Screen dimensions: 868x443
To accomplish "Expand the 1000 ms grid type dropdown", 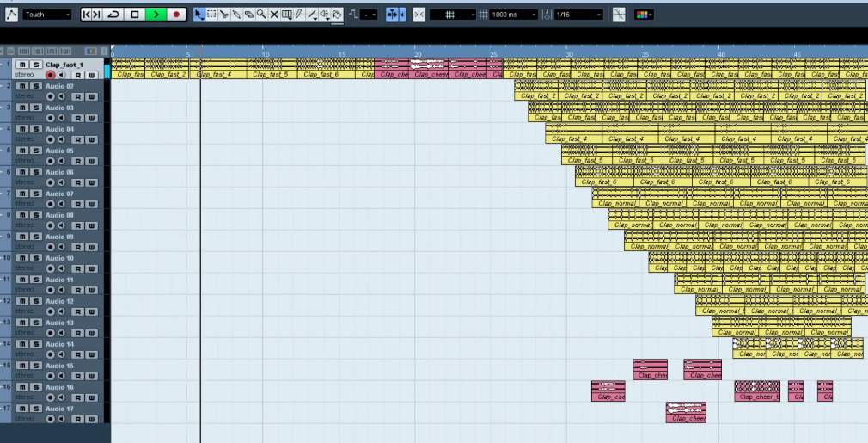I will click(514, 15).
